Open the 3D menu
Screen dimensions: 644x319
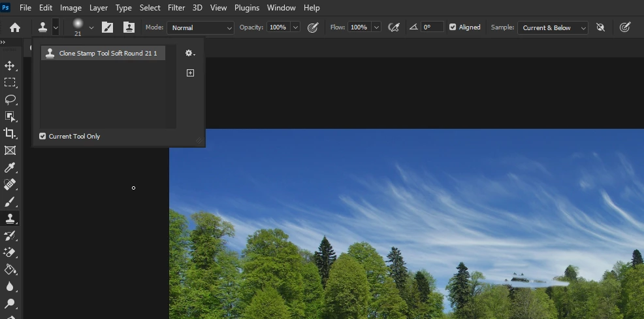[197, 7]
